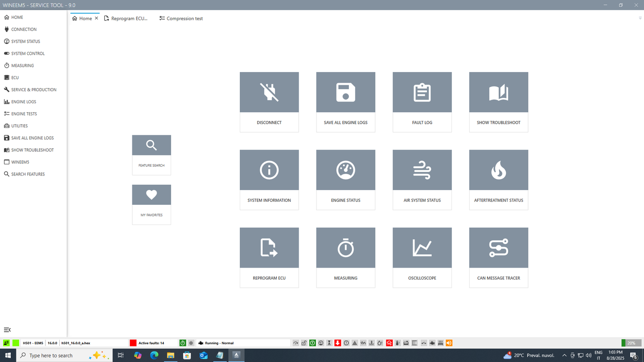Select System Control in sidebar

click(28, 53)
